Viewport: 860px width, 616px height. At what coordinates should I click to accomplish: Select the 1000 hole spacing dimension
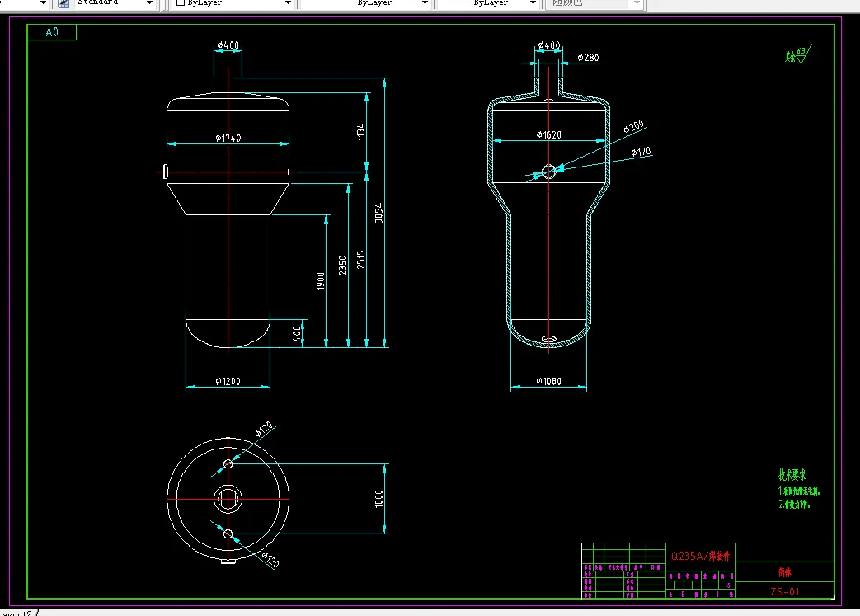[379, 499]
